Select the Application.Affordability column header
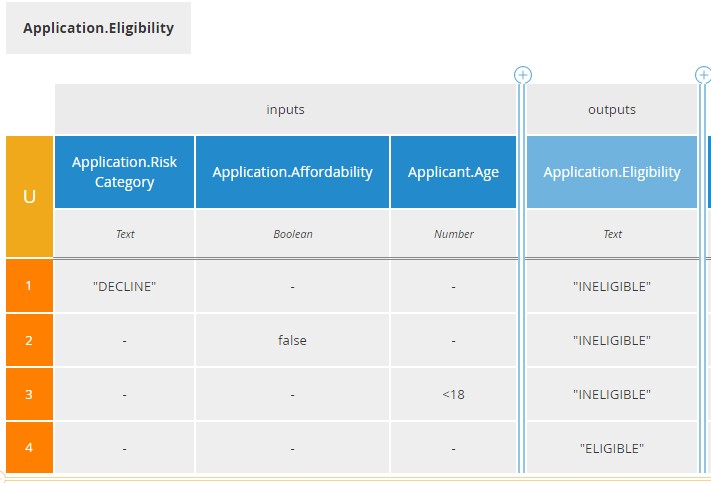Image resolution: width=711 pixels, height=483 pixels. point(292,172)
